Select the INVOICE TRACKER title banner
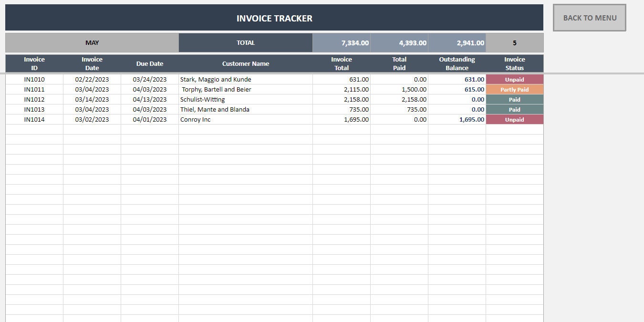 (274, 18)
